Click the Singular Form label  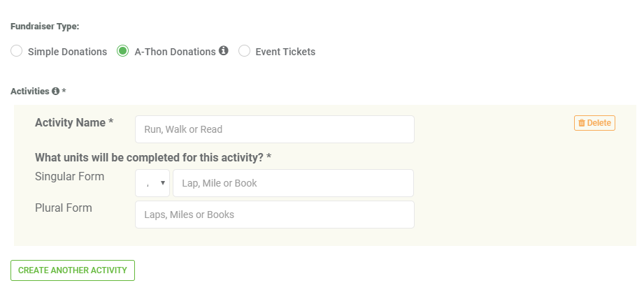click(x=69, y=176)
